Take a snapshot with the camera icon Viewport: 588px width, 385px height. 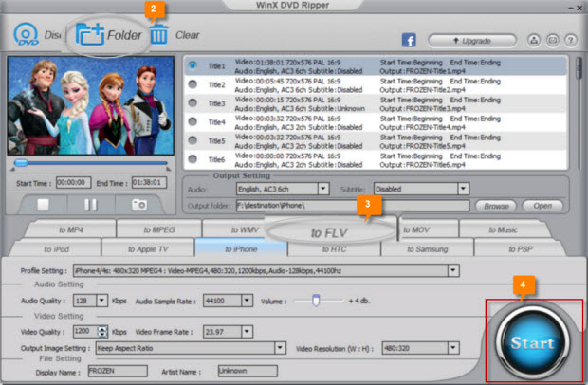139,205
